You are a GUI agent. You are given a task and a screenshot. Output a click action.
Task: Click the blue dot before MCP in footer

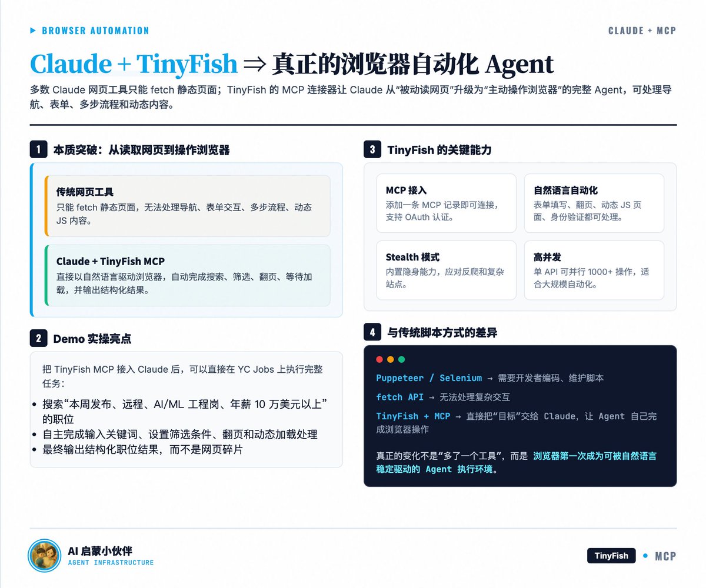(645, 556)
